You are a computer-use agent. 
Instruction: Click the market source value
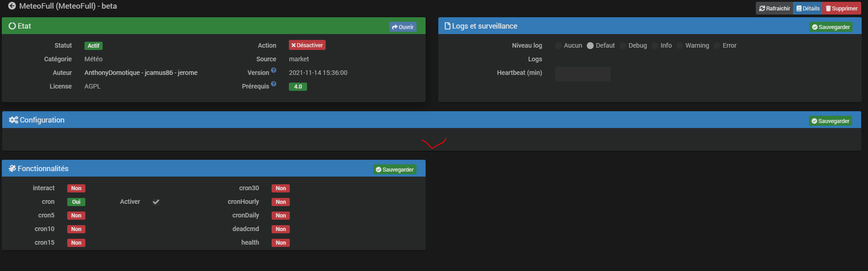point(299,59)
